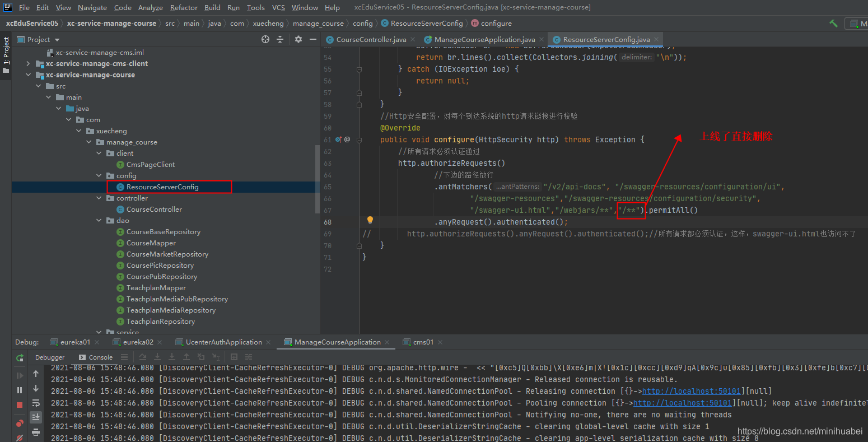Click line number 66 in editor gutter
868x442 pixels.
[x=328, y=198]
